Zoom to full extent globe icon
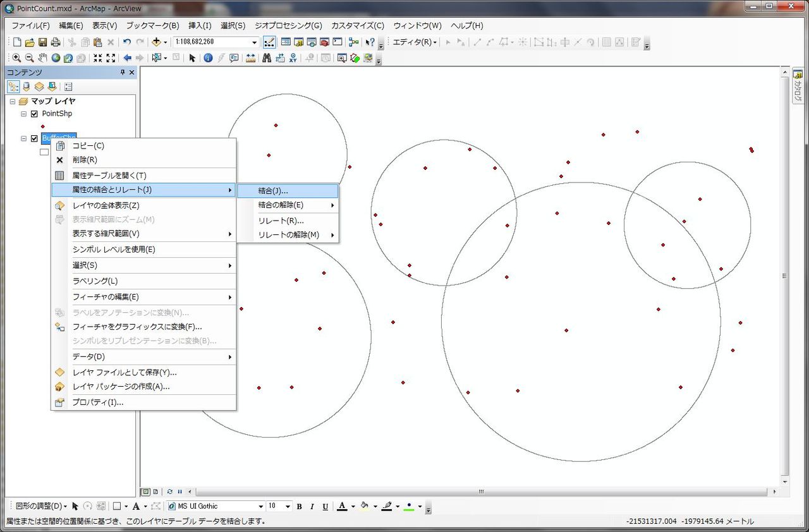The image size is (809, 532). (x=56, y=58)
